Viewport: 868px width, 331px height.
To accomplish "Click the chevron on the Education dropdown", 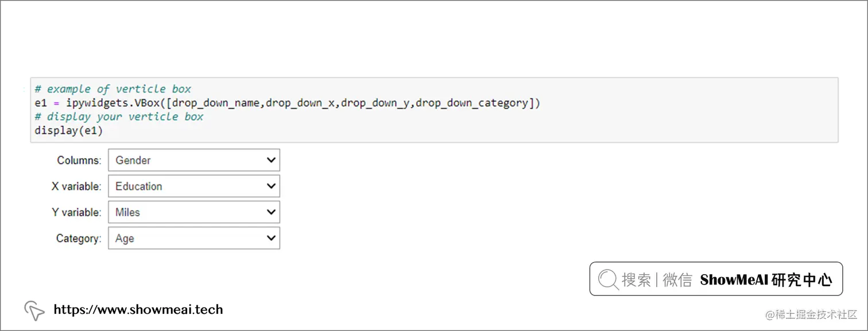I will 271,186.
